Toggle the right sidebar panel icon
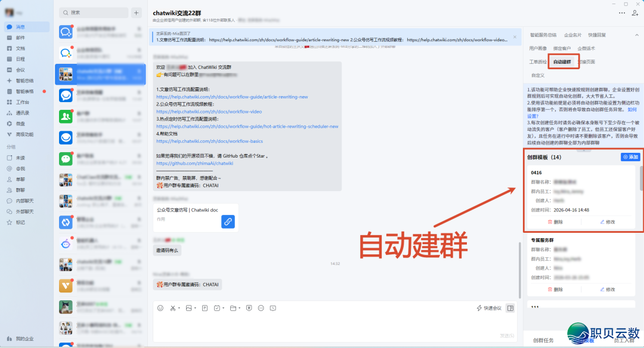The width and height of the screenshot is (644, 348). (510, 308)
